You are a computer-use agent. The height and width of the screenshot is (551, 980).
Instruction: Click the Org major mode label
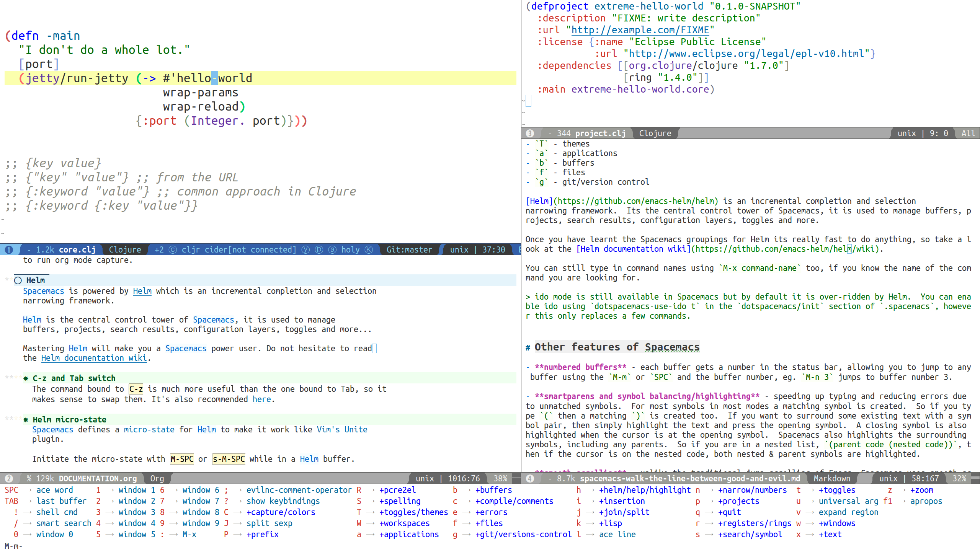click(157, 479)
